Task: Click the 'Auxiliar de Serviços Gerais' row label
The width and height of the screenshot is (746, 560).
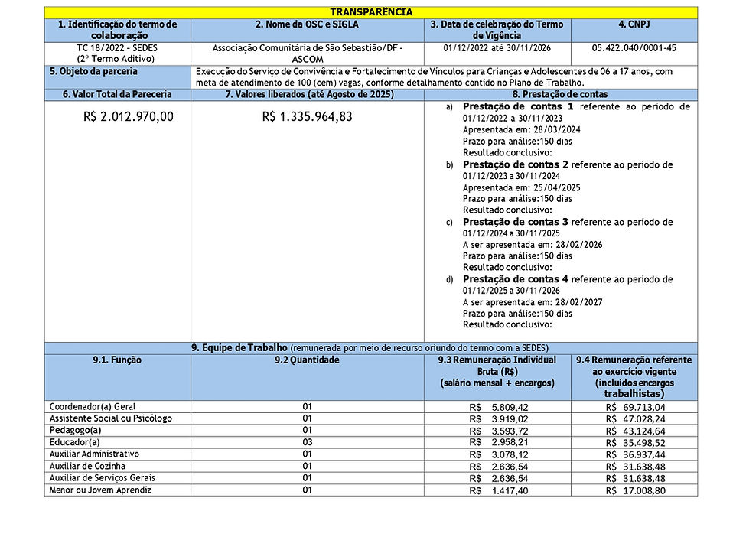Action: (102, 478)
